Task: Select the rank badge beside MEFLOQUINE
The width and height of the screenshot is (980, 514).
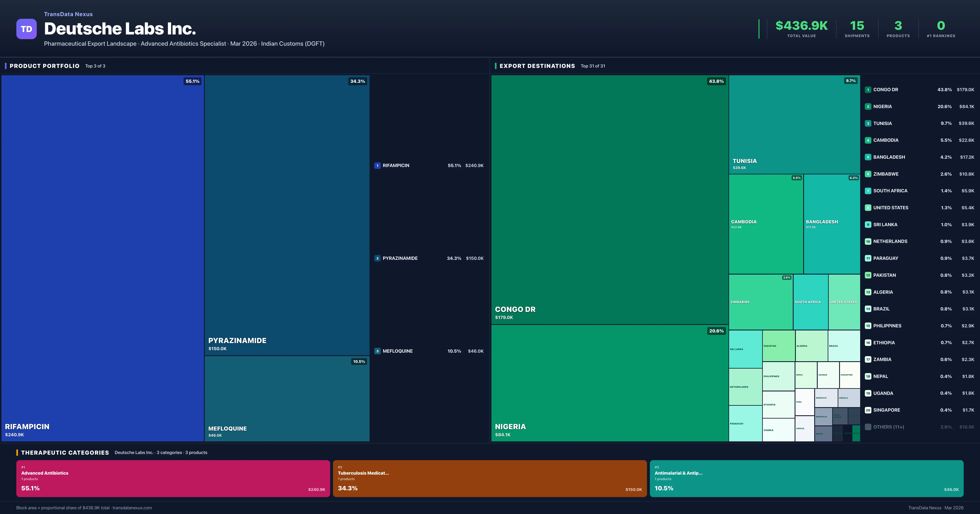Action: [377, 351]
